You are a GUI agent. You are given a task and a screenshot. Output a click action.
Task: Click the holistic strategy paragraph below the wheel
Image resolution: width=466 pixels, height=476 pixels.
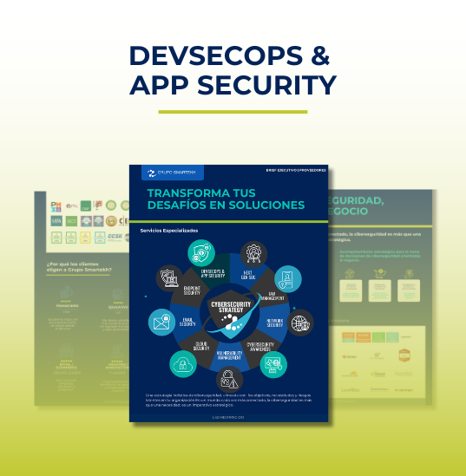coord(228,400)
